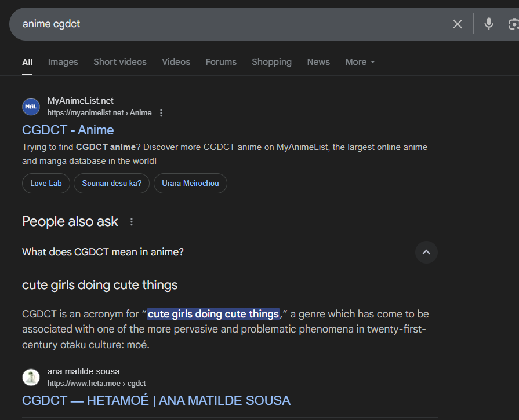Switch to the Forums tab
519x420 pixels.
point(221,62)
